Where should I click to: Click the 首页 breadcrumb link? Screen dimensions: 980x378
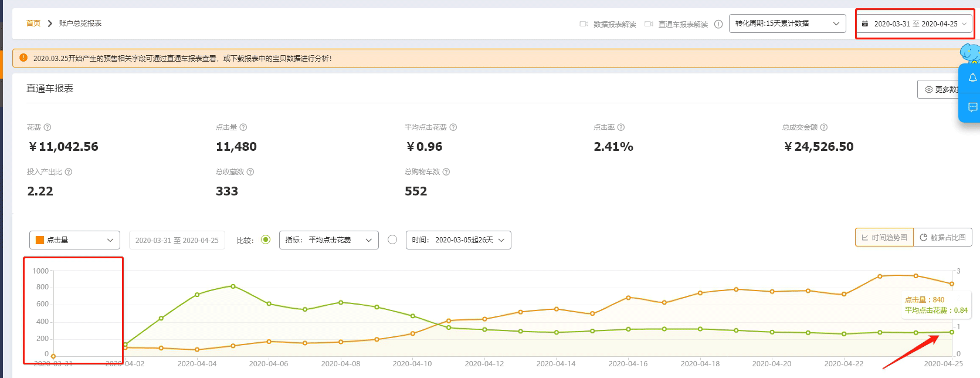pyautogui.click(x=33, y=23)
